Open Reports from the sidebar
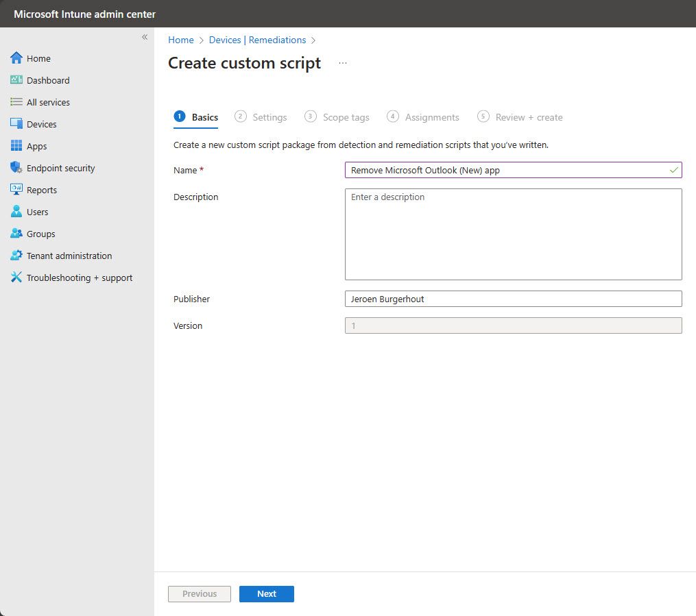This screenshot has height=616, width=696. pos(42,190)
